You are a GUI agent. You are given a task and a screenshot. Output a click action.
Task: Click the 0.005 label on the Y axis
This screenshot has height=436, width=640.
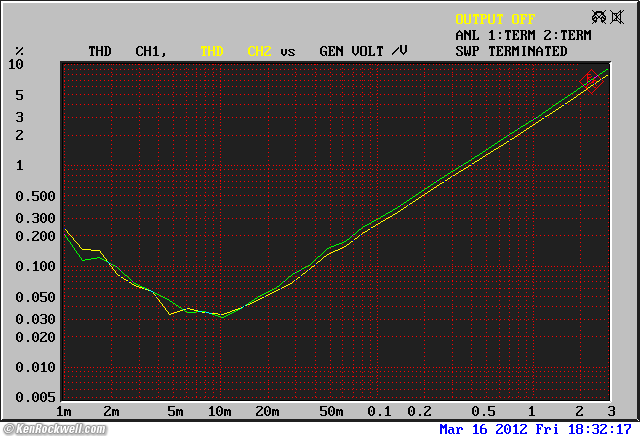click(x=36, y=397)
